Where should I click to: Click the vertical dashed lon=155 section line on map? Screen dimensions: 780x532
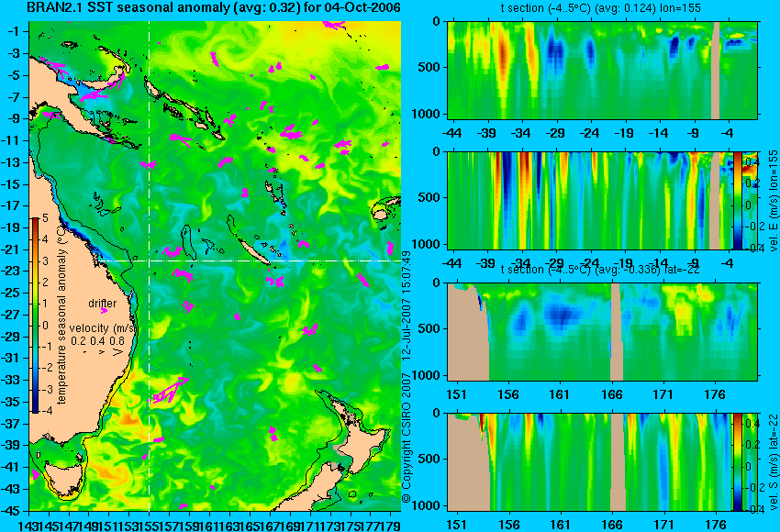150,266
